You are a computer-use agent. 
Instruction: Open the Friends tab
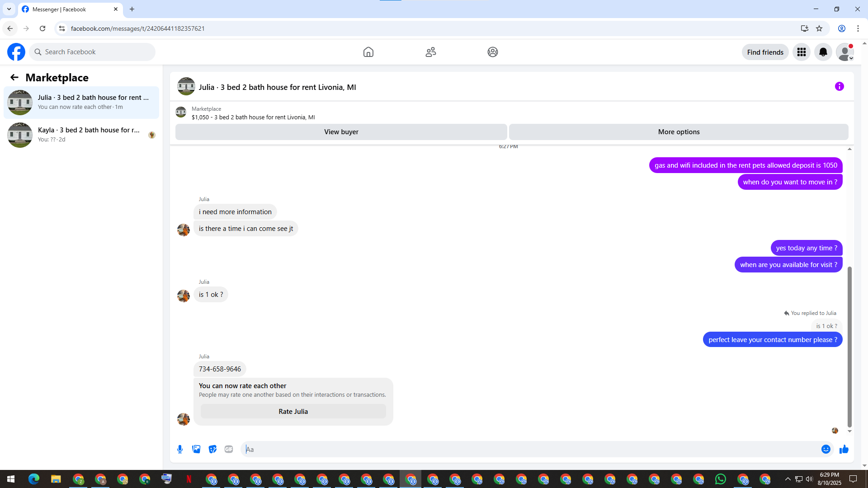click(430, 52)
